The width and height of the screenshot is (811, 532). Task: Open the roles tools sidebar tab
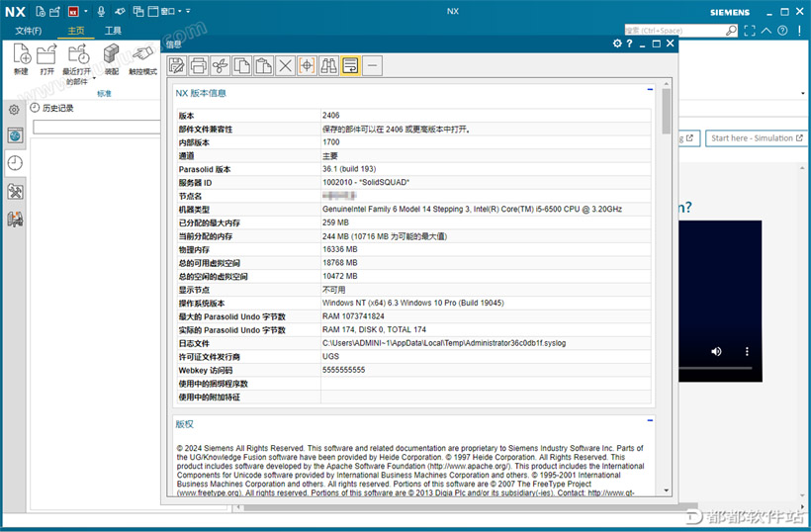tap(15, 192)
